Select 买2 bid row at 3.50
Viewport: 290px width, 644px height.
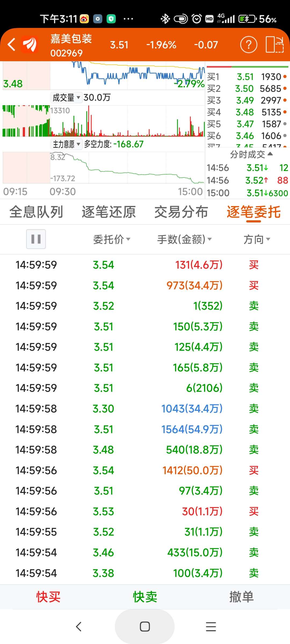click(x=247, y=89)
